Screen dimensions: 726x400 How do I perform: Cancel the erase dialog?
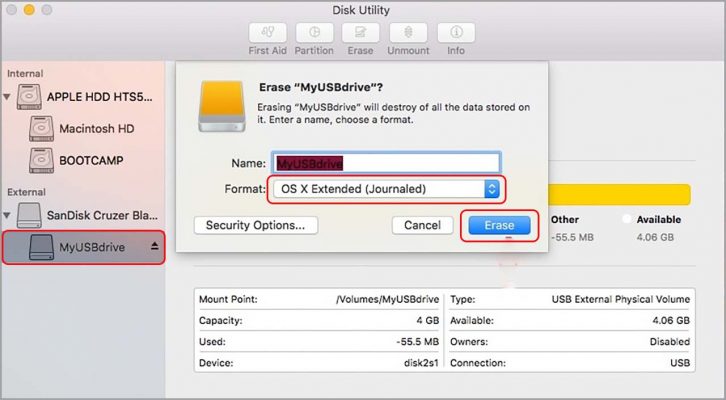pyautogui.click(x=422, y=225)
